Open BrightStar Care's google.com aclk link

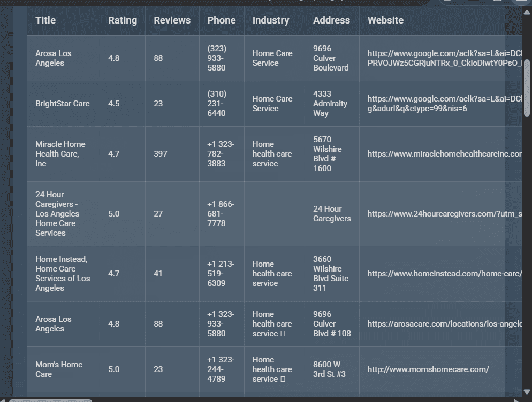click(444, 104)
